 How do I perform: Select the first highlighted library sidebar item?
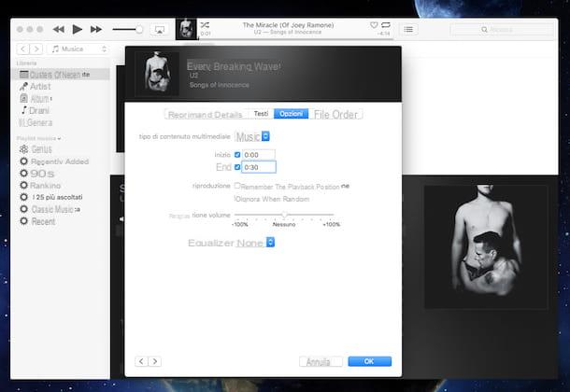[61, 75]
